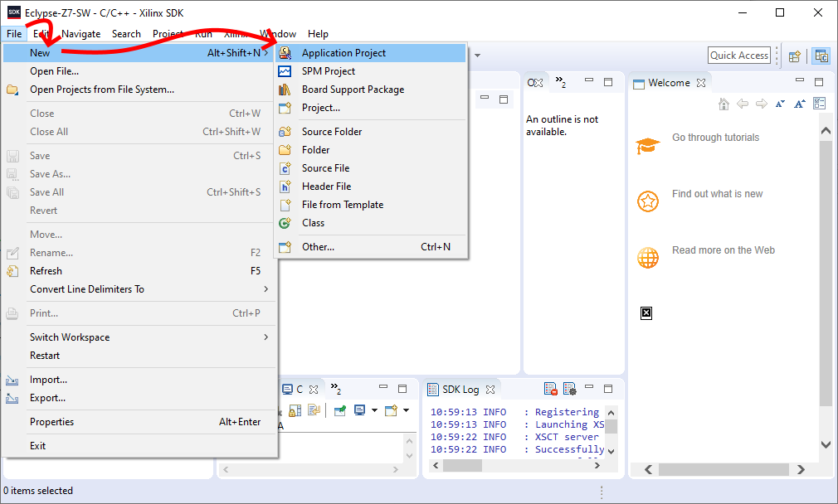Open SDK Log settings gear icon

[x=570, y=389]
